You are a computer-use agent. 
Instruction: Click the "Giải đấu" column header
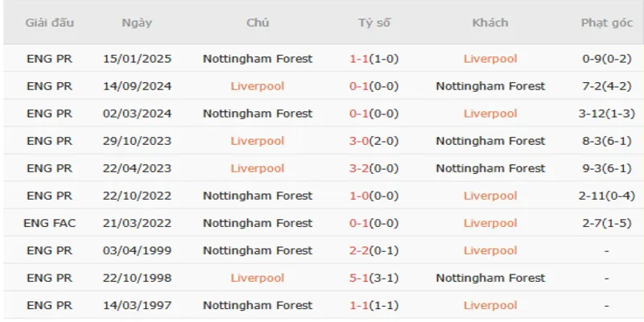(50, 23)
